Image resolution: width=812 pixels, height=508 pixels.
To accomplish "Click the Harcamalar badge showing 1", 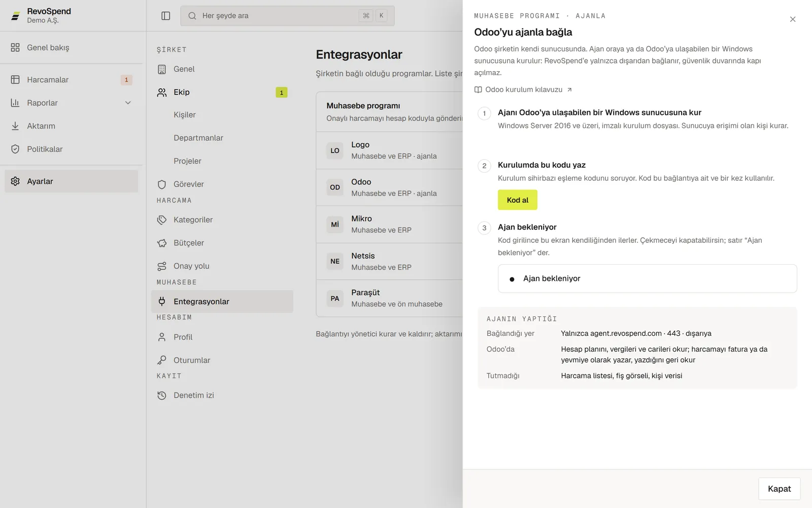I will pyautogui.click(x=126, y=80).
